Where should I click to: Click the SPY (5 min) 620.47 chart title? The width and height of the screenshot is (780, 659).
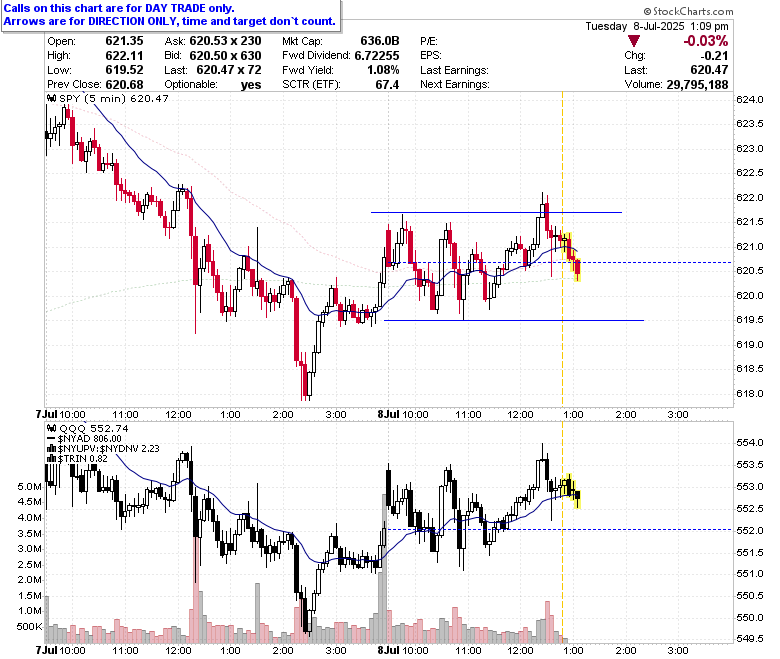[114, 98]
